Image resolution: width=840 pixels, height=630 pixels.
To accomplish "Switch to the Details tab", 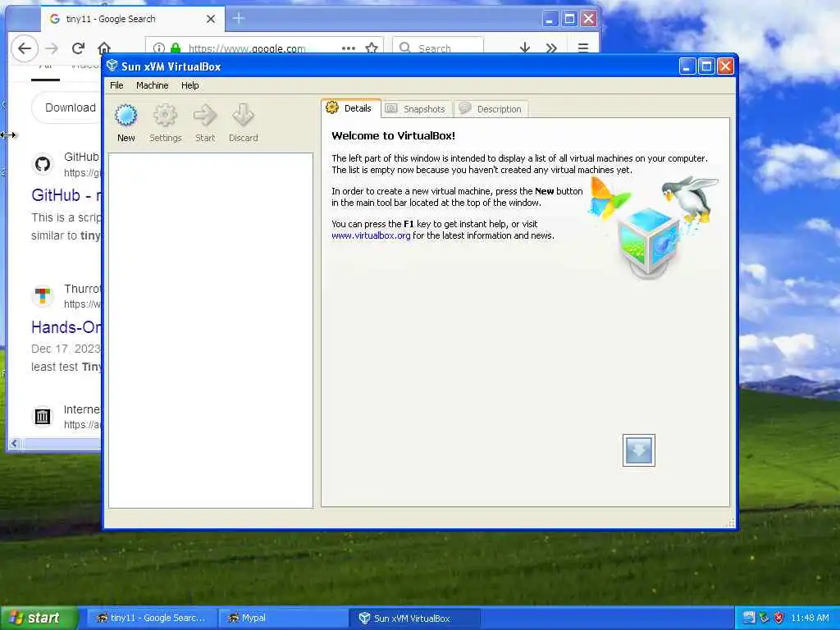I will coord(351,108).
